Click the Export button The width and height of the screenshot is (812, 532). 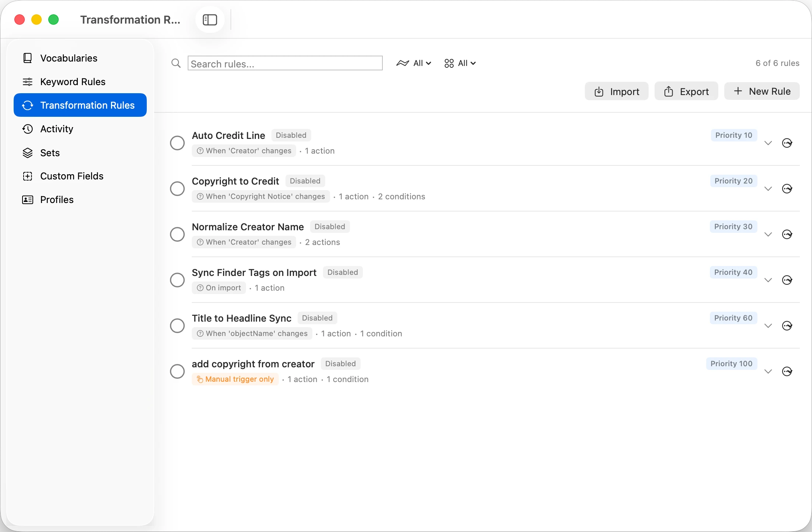coord(686,91)
